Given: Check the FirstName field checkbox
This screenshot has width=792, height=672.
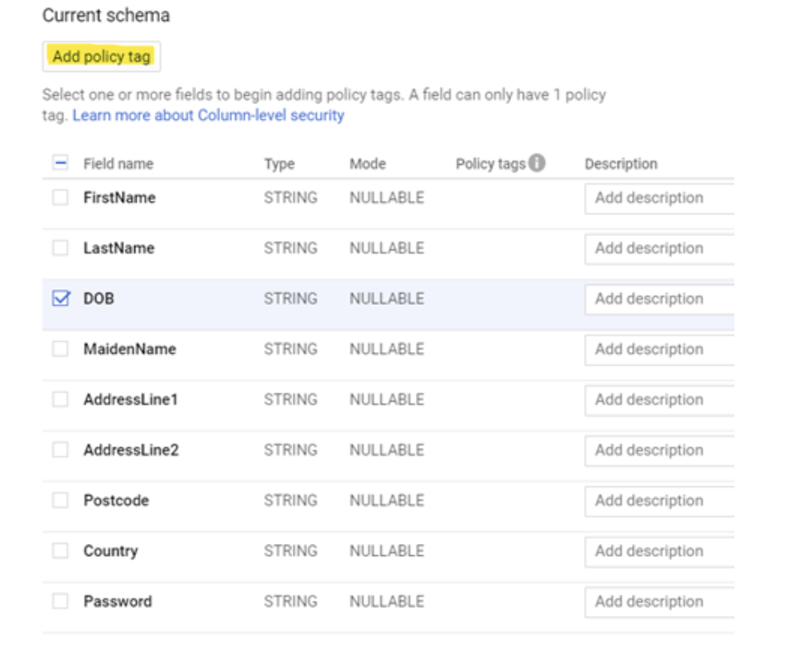Looking at the screenshot, I should point(61,198).
